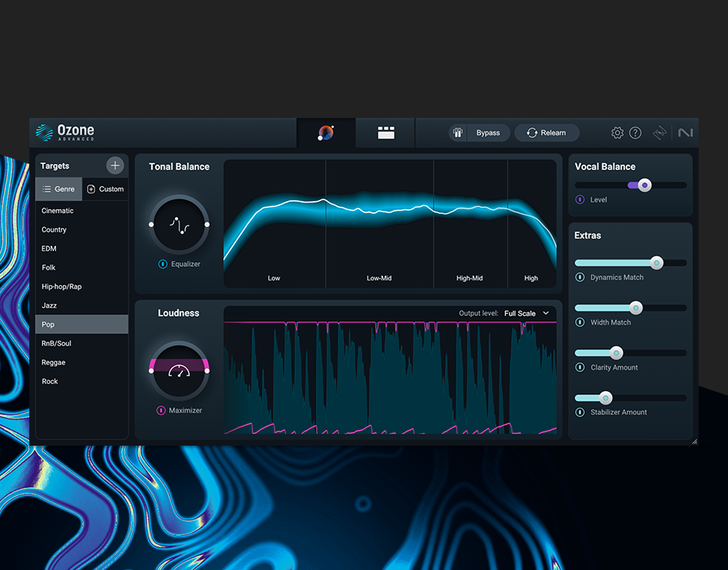Adjust the Equalizer knob in Tonal Balance

click(179, 224)
